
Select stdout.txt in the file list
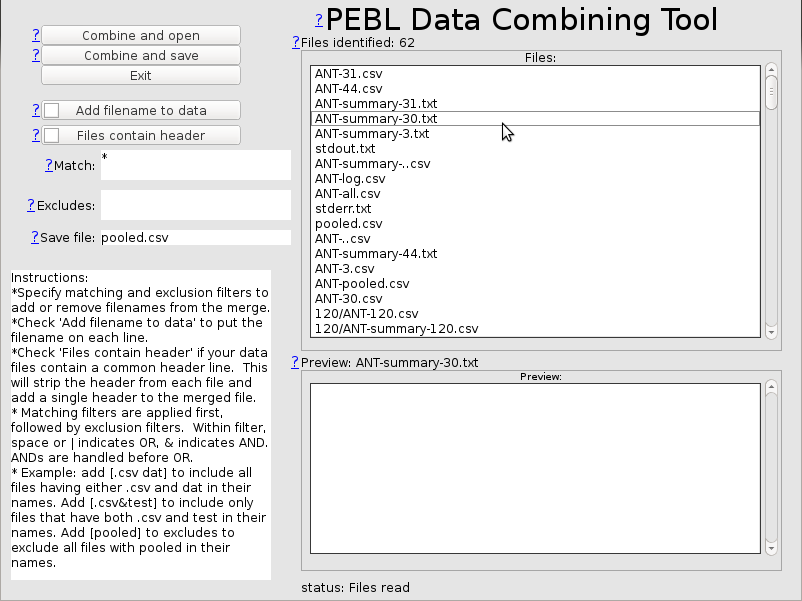click(x=535, y=149)
